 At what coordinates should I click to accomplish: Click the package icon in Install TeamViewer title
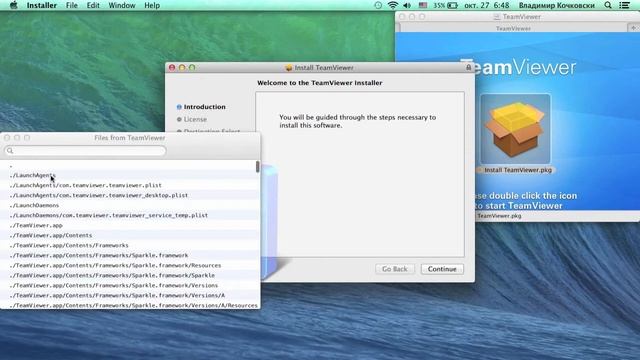pos(289,68)
